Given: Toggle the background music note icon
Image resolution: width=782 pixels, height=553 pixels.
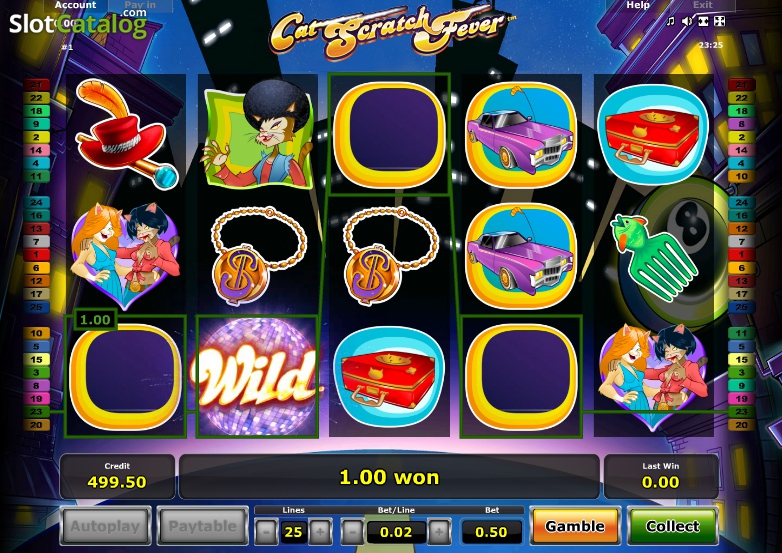Looking at the screenshot, I should click(671, 21).
